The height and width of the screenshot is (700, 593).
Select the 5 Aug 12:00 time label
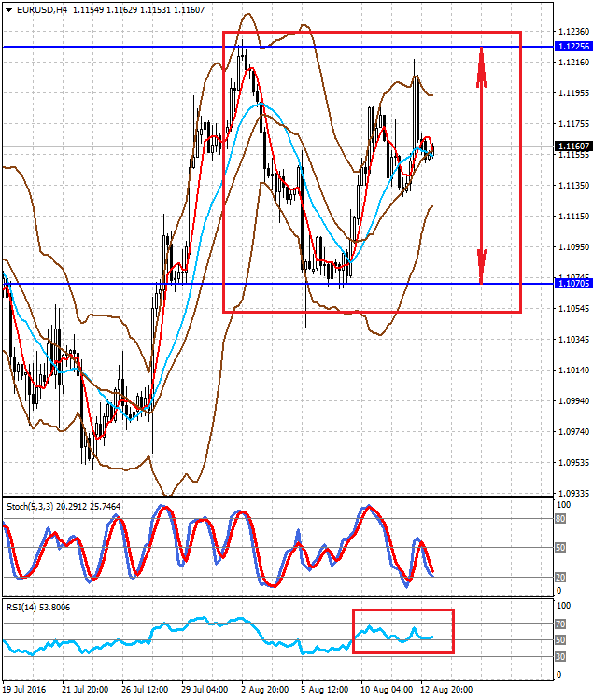click(x=325, y=690)
